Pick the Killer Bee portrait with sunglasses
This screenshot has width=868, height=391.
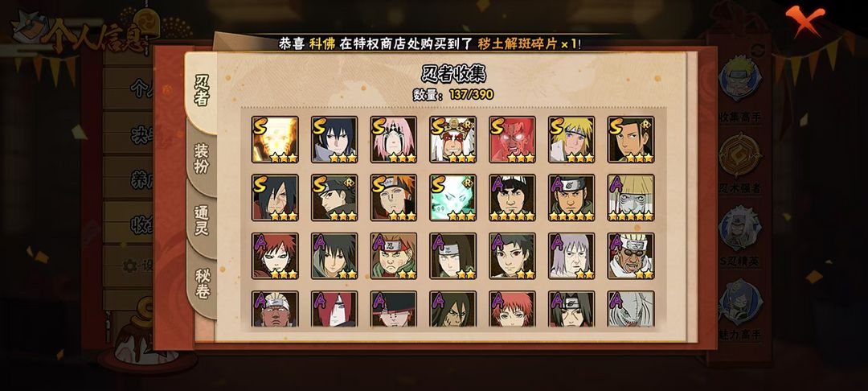pyautogui.click(x=631, y=256)
